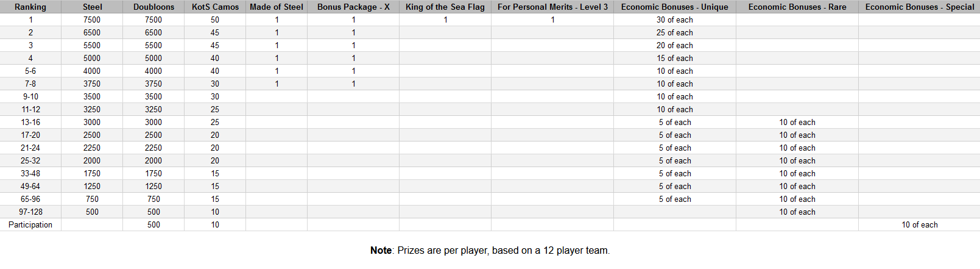Select the "Bonus Package - X" header
This screenshot has width=980, height=269.
[353, 7]
